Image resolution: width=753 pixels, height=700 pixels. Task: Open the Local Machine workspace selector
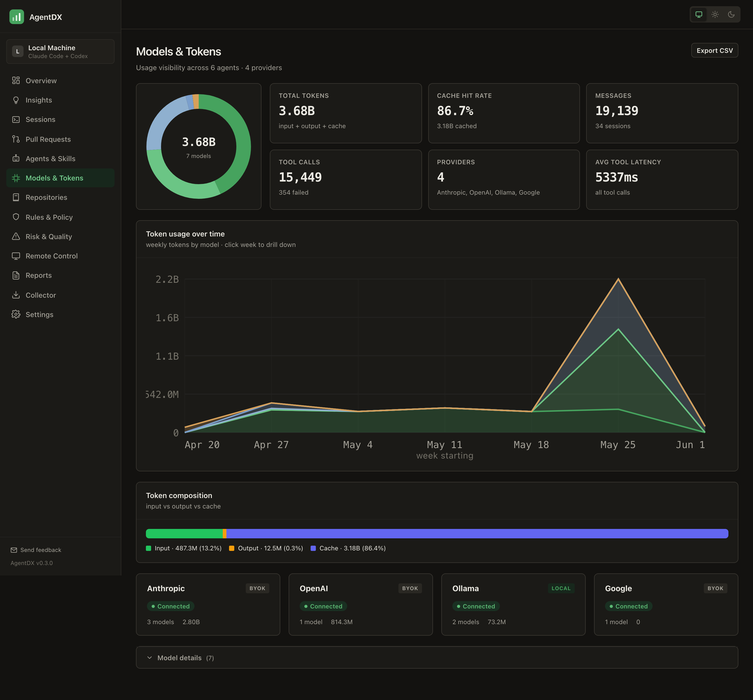point(60,52)
